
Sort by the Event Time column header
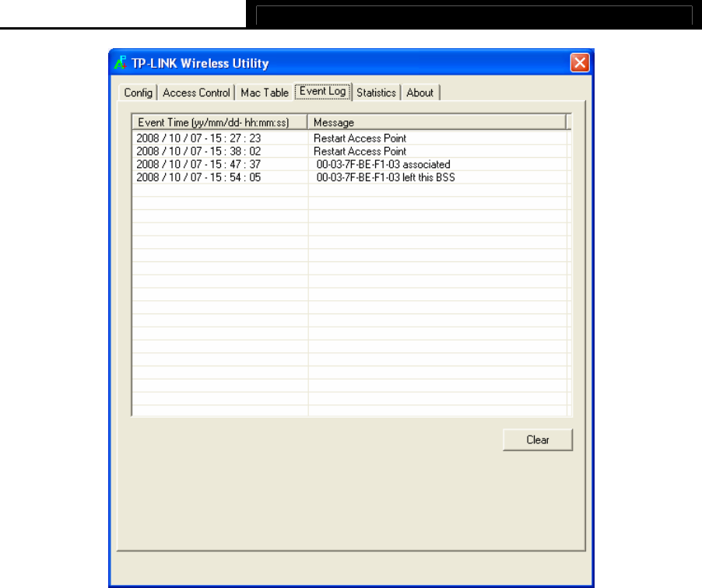[219, 122]
